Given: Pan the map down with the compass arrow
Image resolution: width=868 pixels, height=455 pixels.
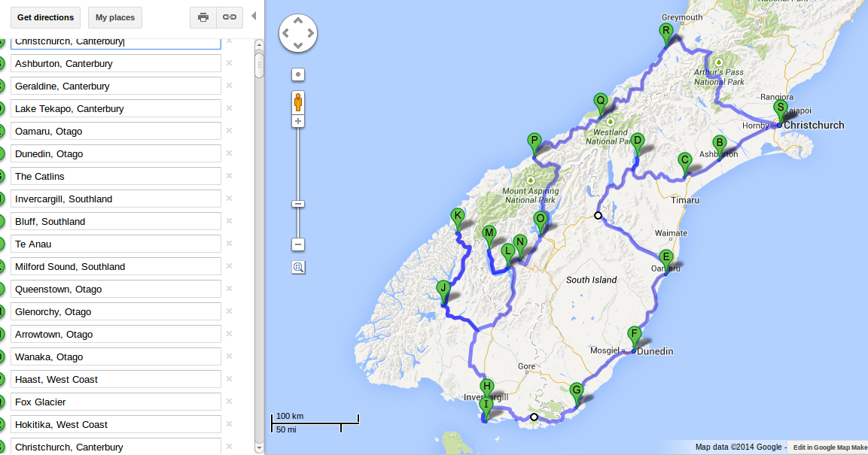Looking at the screenshot, I should [x=298, y=45].
